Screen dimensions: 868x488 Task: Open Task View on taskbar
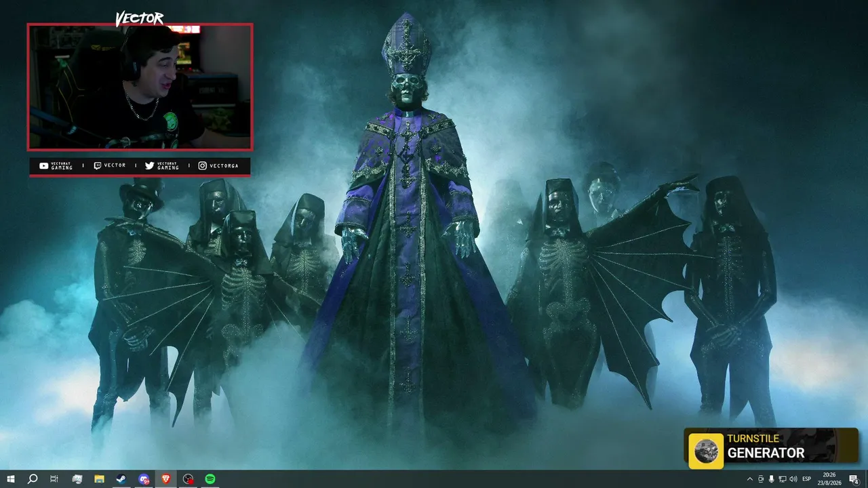tap(54, 479)
